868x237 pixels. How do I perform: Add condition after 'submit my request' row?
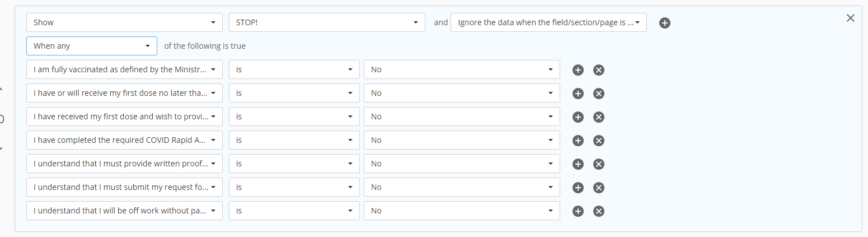578,188
